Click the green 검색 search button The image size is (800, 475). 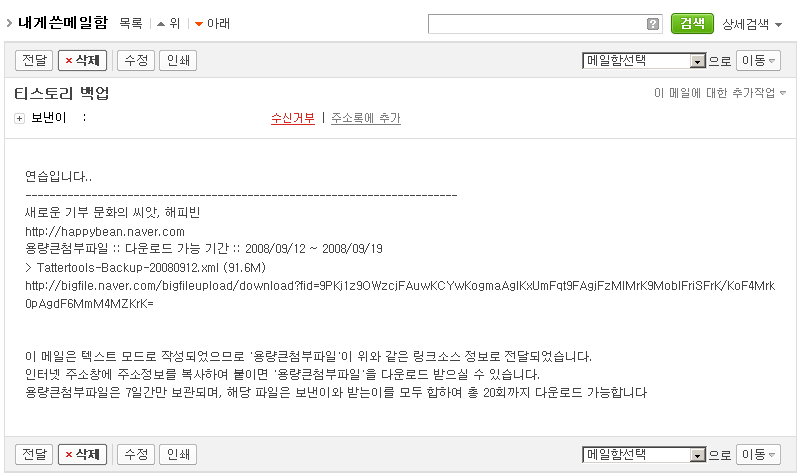coord(692,23)
